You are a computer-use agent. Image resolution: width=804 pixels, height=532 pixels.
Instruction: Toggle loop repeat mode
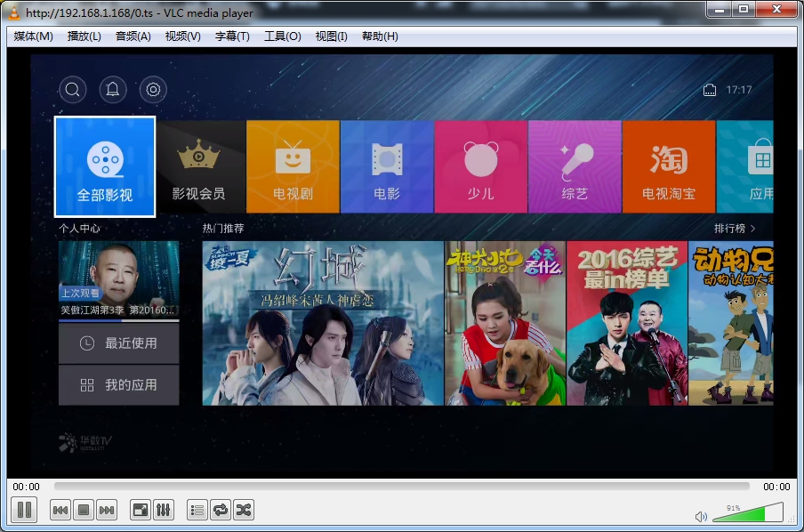coord(221,510)
